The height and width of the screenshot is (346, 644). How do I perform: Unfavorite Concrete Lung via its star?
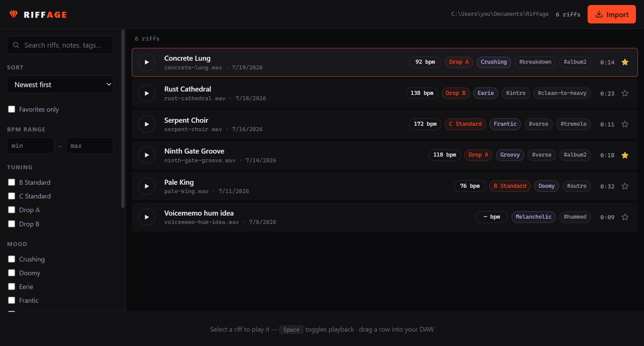[625, 62]
